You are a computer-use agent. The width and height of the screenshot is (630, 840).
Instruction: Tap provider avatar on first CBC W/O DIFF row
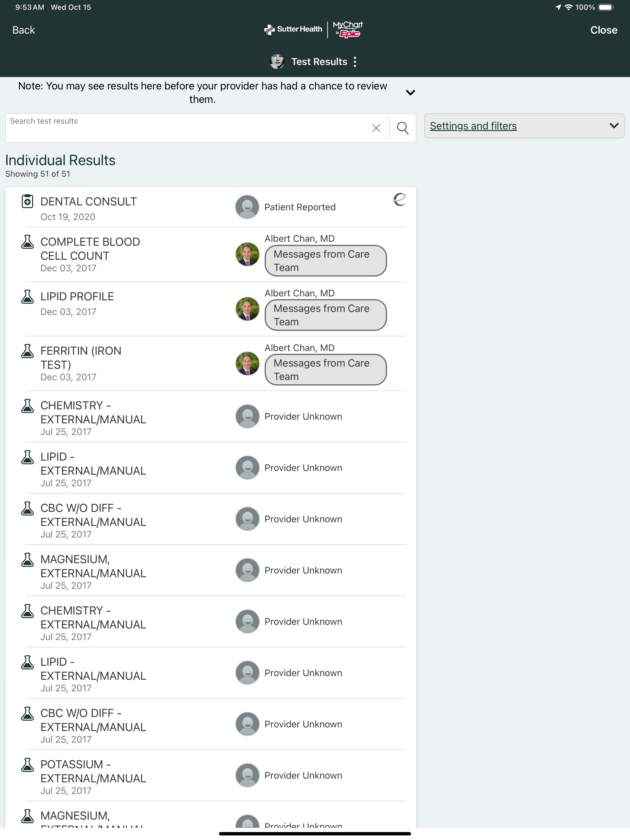pos(247,519)
